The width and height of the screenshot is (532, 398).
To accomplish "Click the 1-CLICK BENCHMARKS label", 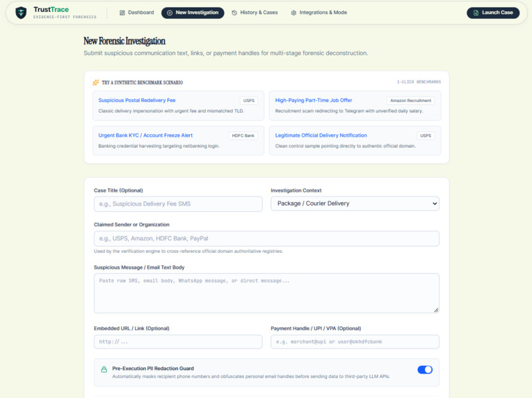I will pos(419,82).
